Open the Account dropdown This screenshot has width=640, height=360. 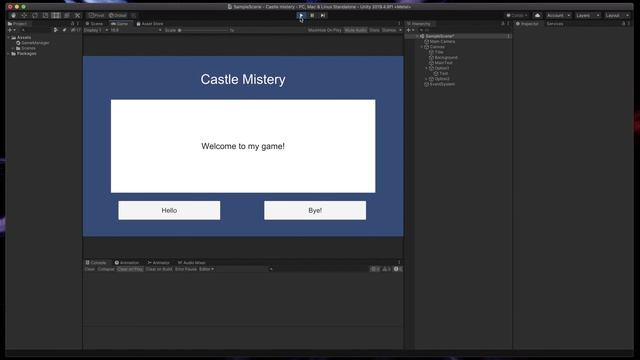[559, 16]
